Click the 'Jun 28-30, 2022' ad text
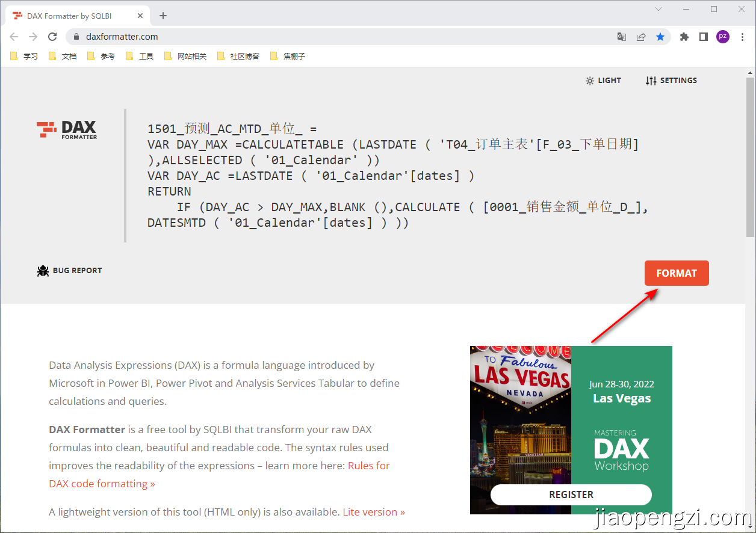This screenshot has height=533, width=756. [622, 384]
